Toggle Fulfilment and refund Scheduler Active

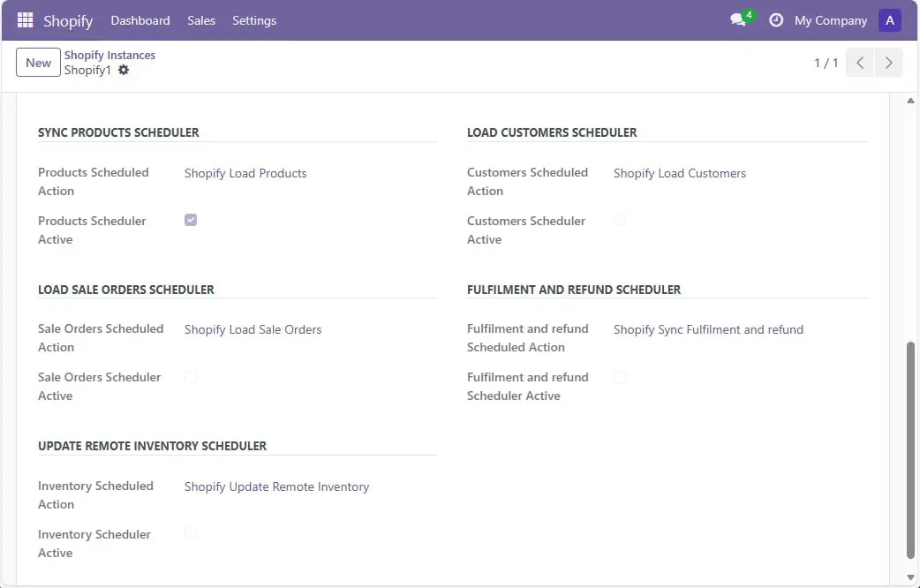click(x=620, y=377)
